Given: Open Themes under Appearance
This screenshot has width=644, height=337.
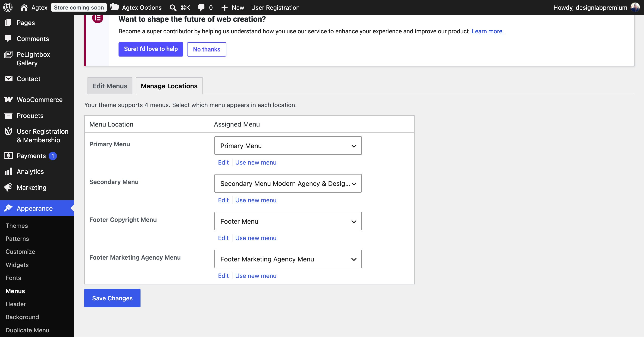Looking at the screenshot, I should pyautogui.click(x=17, y=226).
